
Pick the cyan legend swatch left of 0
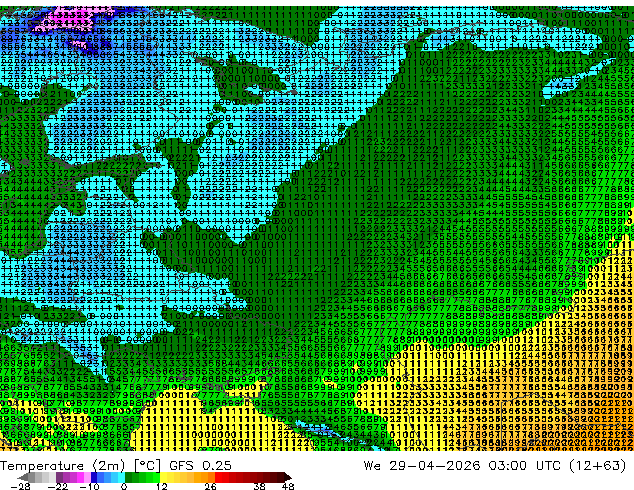click(121, 477)
